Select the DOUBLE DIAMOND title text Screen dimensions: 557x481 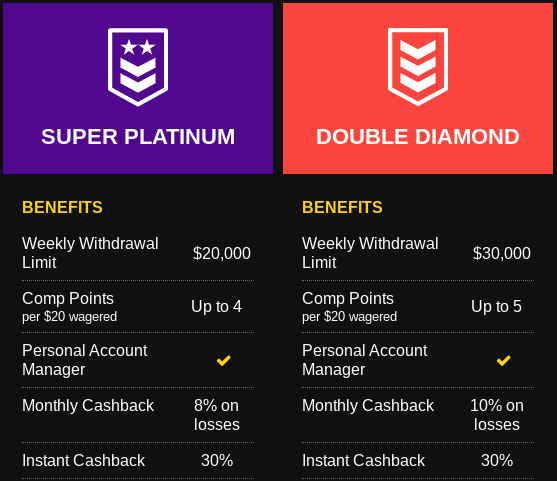click(418, 136)
